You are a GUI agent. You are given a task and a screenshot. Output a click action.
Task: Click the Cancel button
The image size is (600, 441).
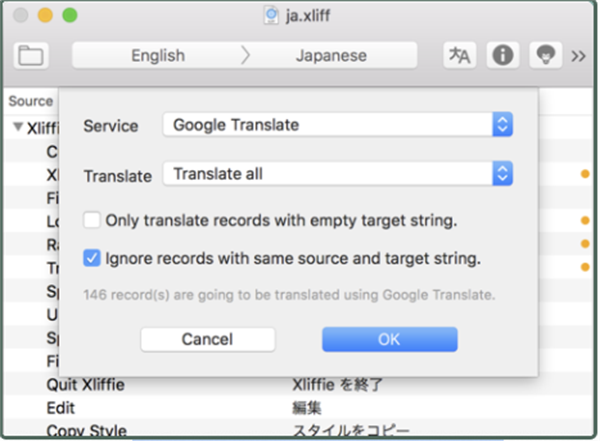pos(208,339)
